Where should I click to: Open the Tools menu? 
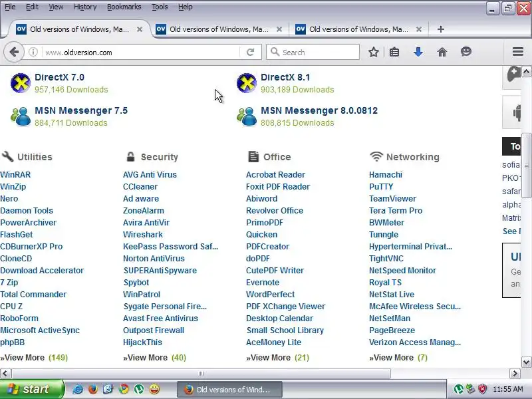[160, 7]
